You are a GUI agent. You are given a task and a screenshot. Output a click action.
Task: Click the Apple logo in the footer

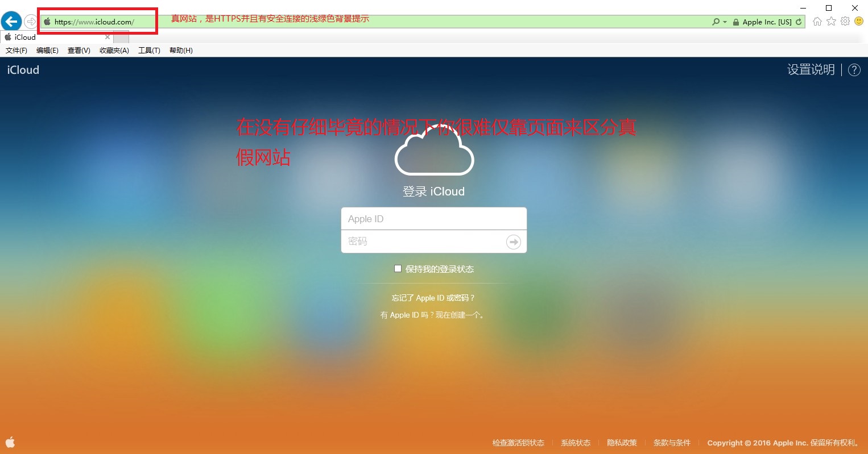pos(10,442)
